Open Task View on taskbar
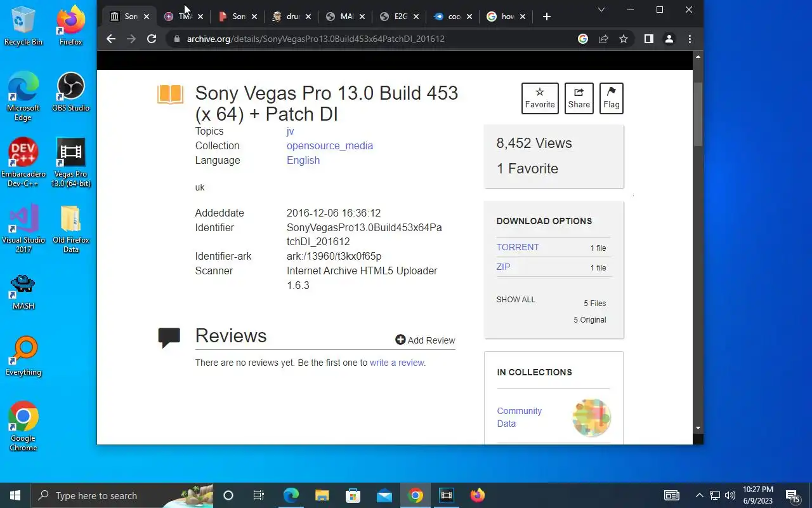The height and width of the screenshot is (508, 812). click(x=259, y=495)
